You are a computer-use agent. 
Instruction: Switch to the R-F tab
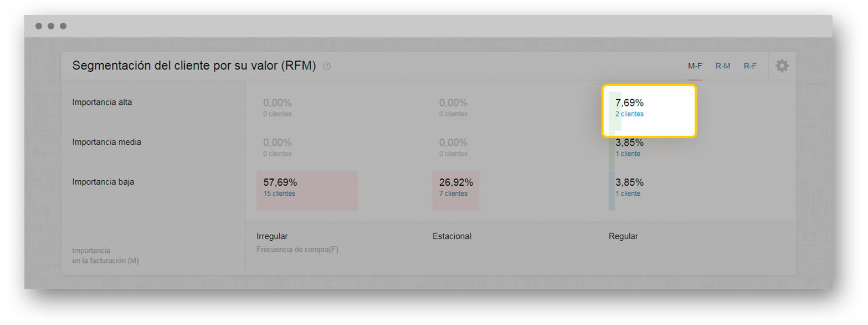click(x=750, y=66)
